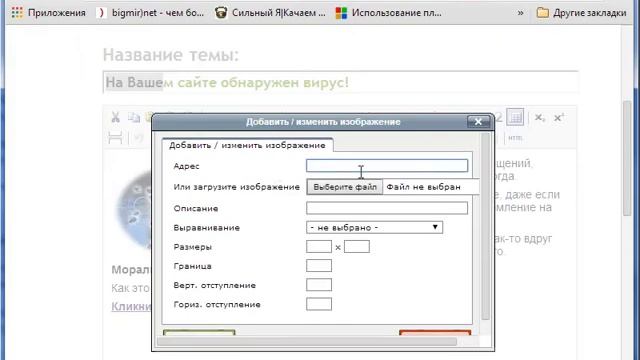Click the Название темы: heading
The height and width of the screenshot is (360, 640).
(x=171, y=55)
